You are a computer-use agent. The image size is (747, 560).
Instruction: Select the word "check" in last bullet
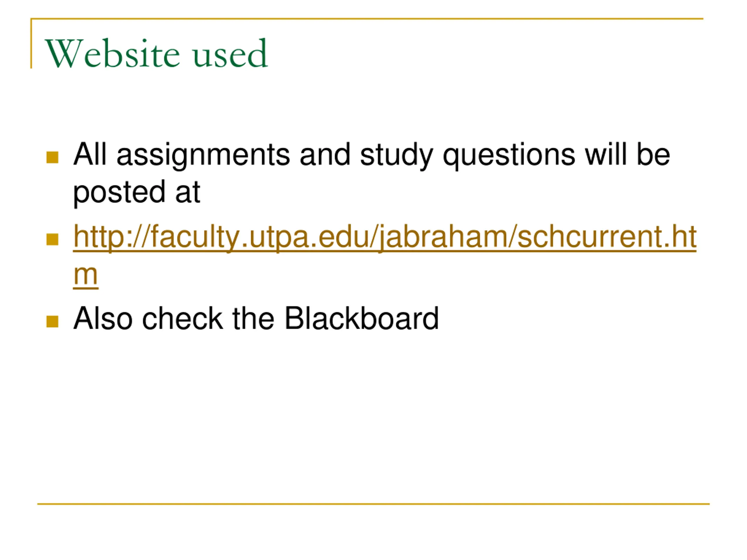(x=183, y=318)
